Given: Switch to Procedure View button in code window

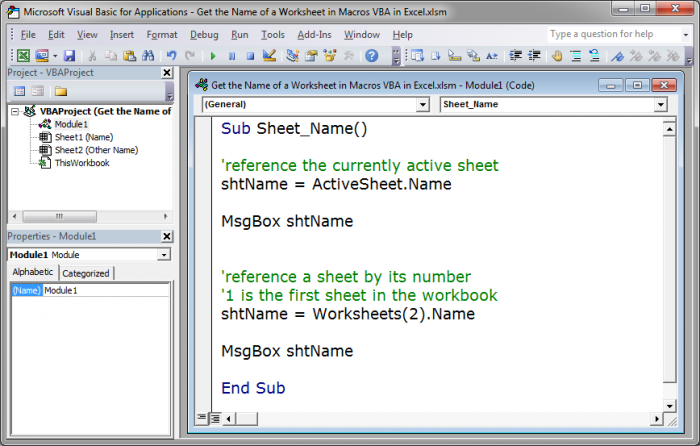Looking at the screenshot, I should (x=202, y=418).
